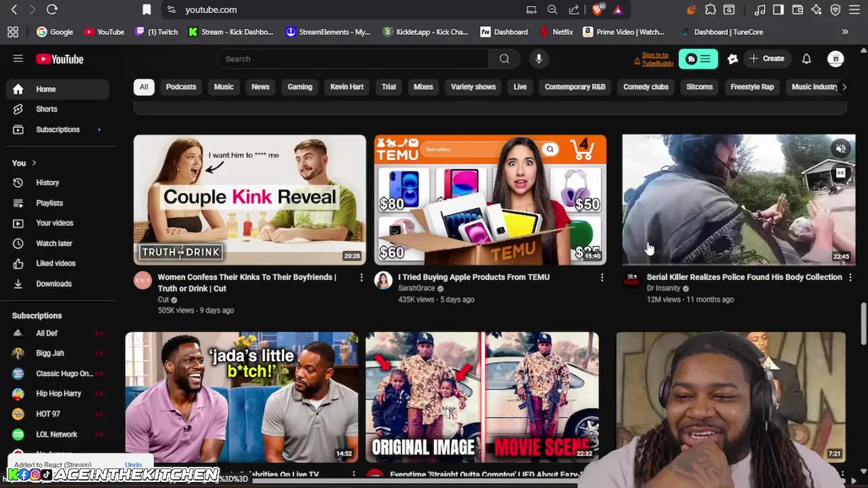Image resolution: width=868 pixels, height=488 pixels.
Task: Show more category chips with right arrow
Action: 844,87
